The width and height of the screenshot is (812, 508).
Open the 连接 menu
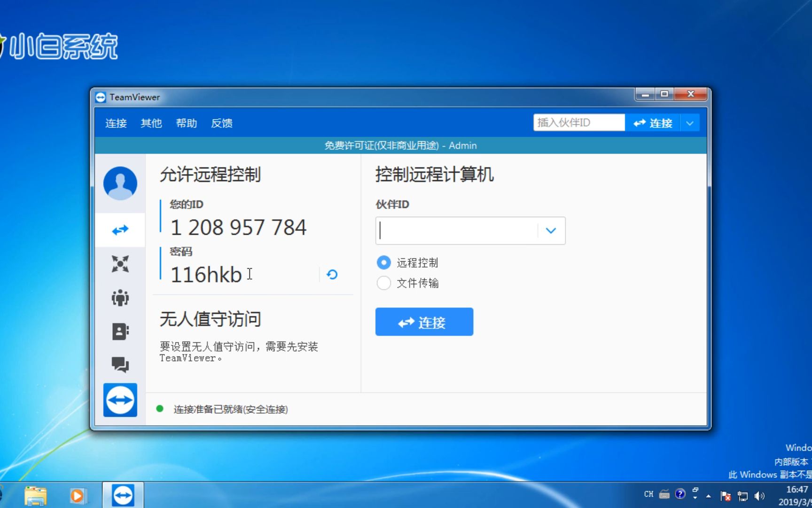pos(115,123)
